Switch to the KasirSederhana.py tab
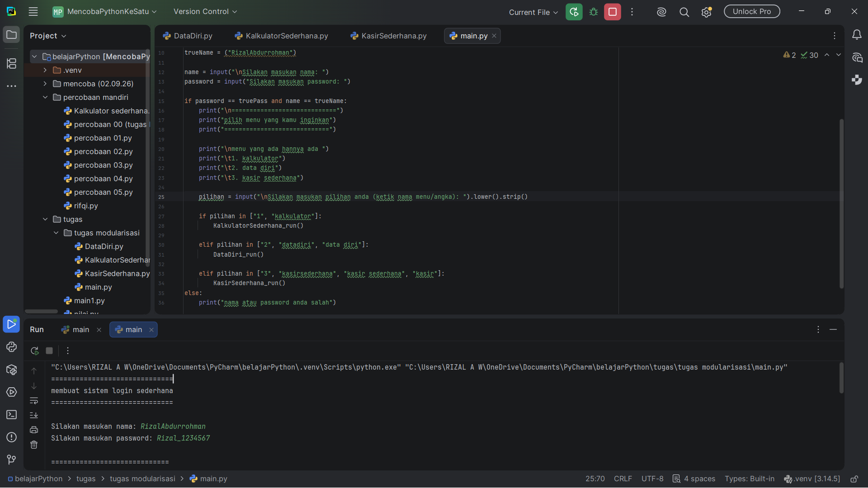This screenshot has width=868, height=488. pos(389,36)
